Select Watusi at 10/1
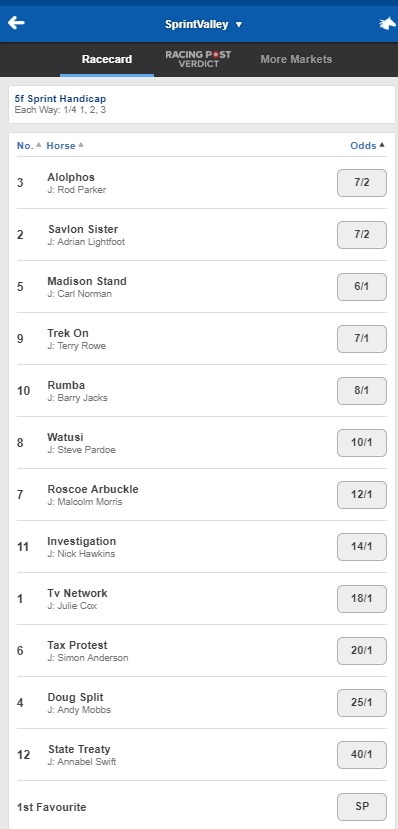The image size is (398, 829). tap(362, 443)
